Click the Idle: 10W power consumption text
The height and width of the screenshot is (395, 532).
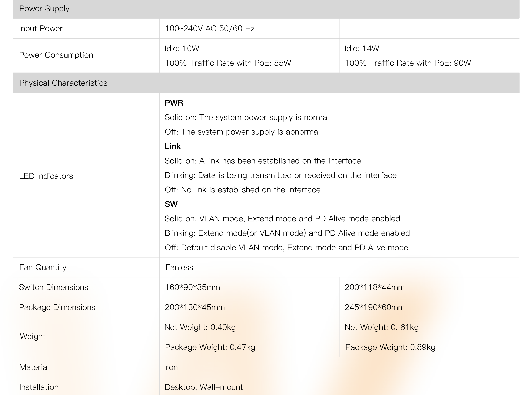coord(182,49)
